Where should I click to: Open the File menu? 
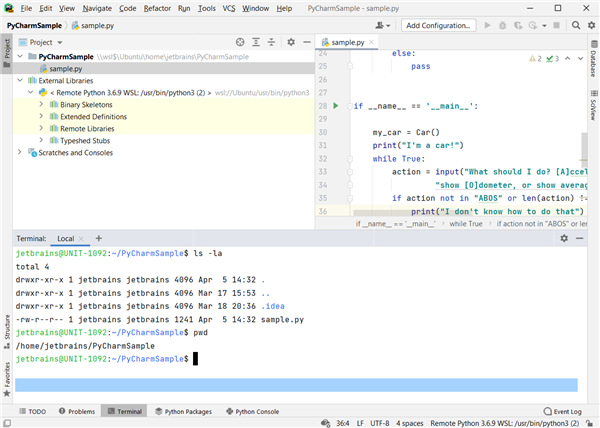pos(26,8)
